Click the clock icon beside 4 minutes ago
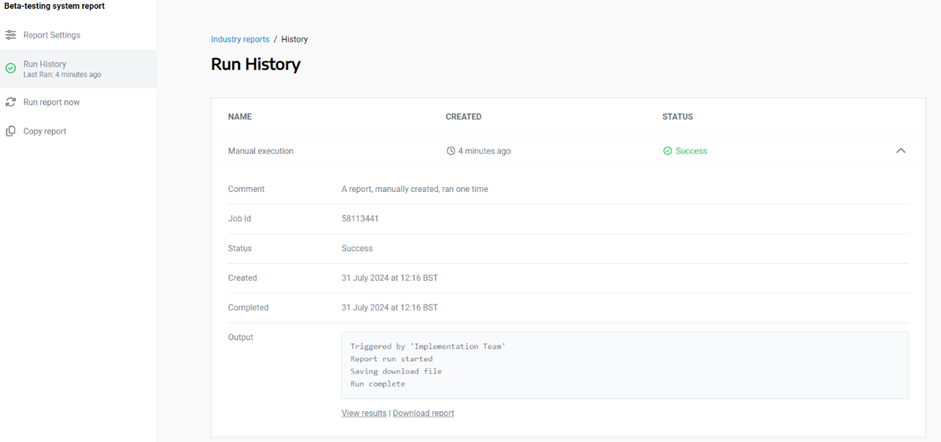Screen dimensions: 941x442 451,151
